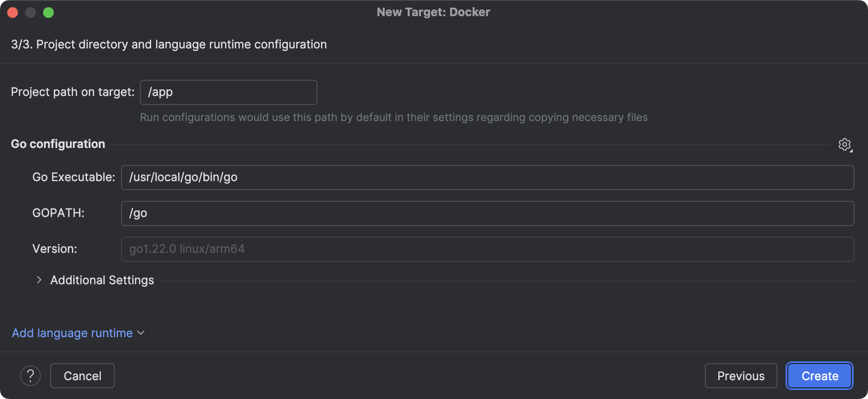Image resolution: width=868 pixels, height=399 pixels.
Task: Click the help question mark button
Action: pos(30,376)
